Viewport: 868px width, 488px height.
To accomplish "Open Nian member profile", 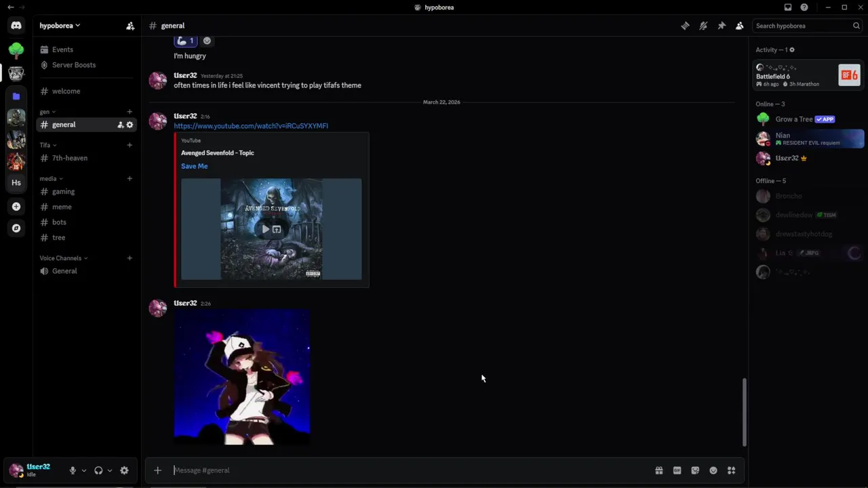I will 809,138.
